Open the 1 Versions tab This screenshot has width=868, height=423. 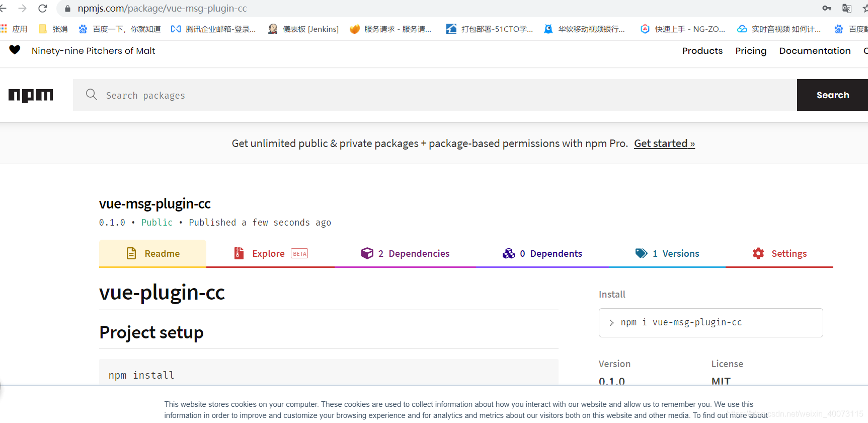pos(667,253)
